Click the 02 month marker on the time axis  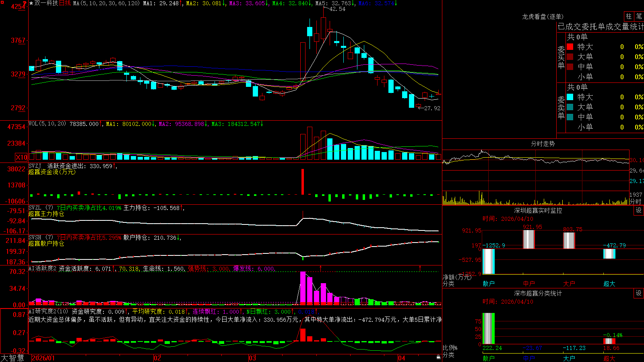pyautogui.click(x=157, y=358)
